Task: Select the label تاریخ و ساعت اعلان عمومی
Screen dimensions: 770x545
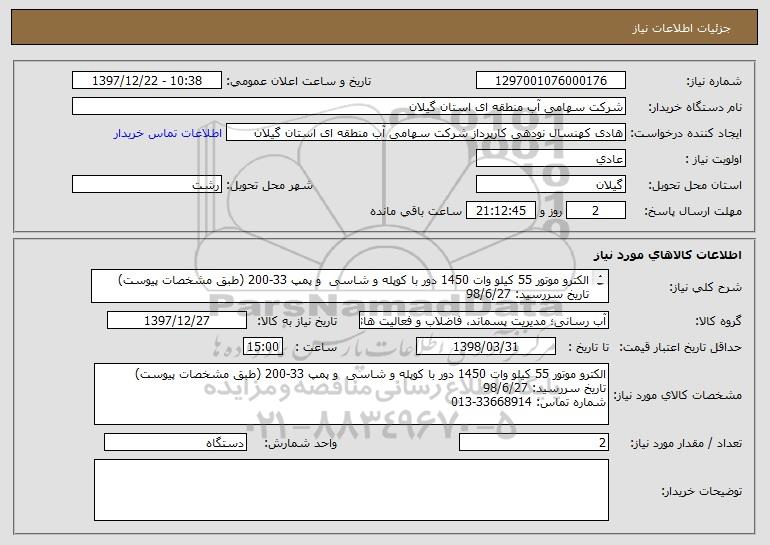Action: (x=298, y=81)
